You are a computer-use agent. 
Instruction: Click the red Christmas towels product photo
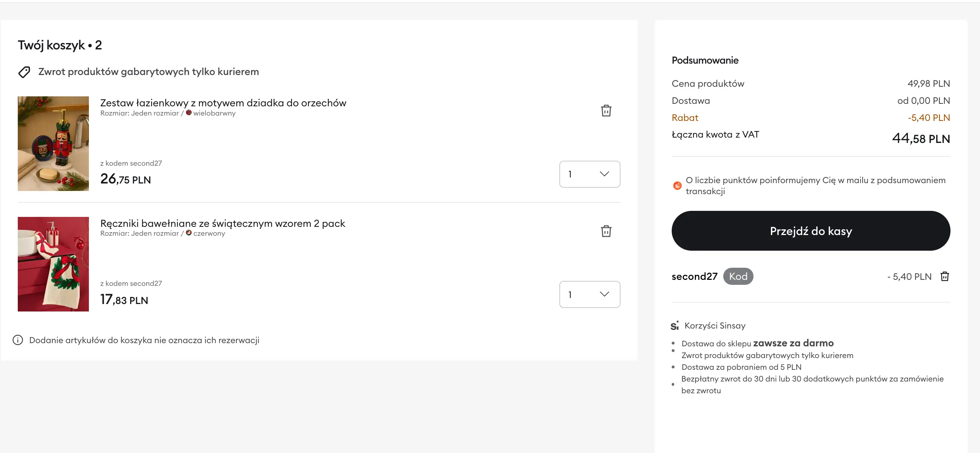[53, 264]
